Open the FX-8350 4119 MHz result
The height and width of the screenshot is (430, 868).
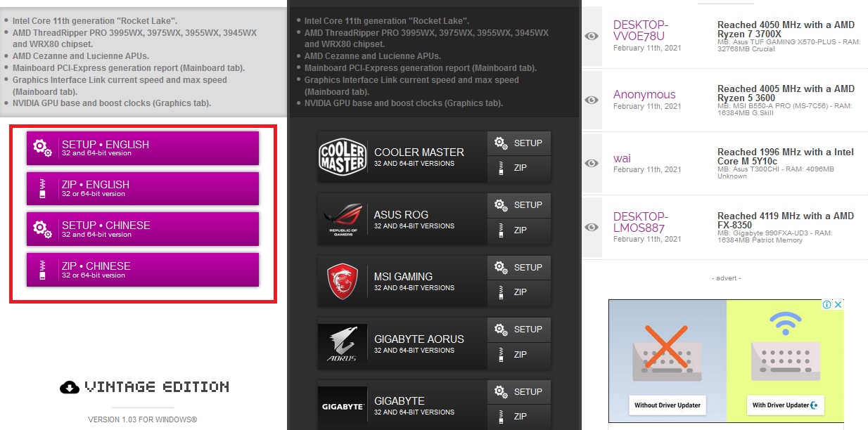(786, 221)
